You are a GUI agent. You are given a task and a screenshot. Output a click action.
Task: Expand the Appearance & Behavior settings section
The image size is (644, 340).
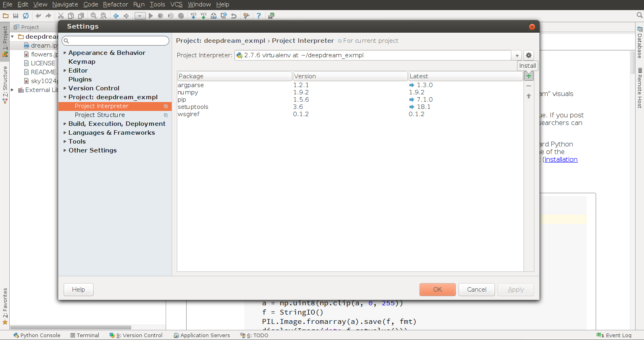(x=65, y=53)
